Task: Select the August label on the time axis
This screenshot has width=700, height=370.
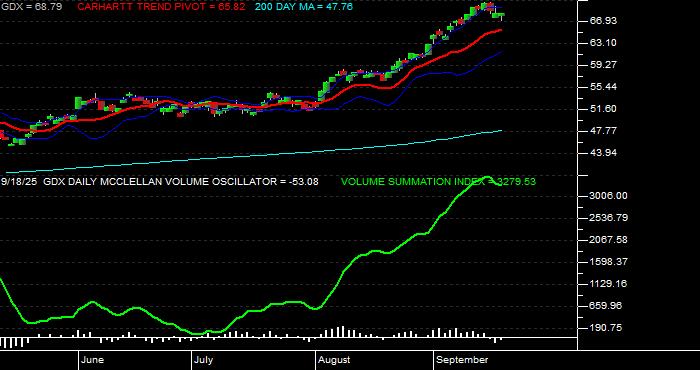Action: 334,360
